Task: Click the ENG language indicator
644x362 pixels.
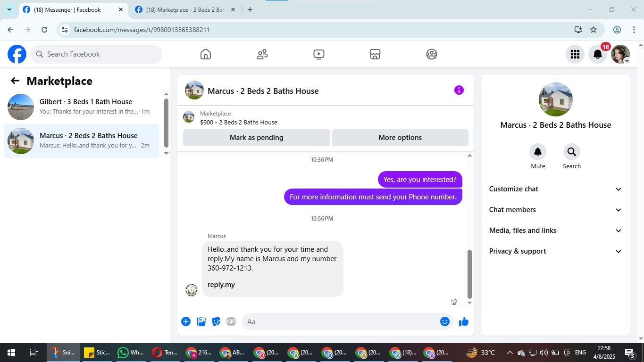Action: [580, 353]
